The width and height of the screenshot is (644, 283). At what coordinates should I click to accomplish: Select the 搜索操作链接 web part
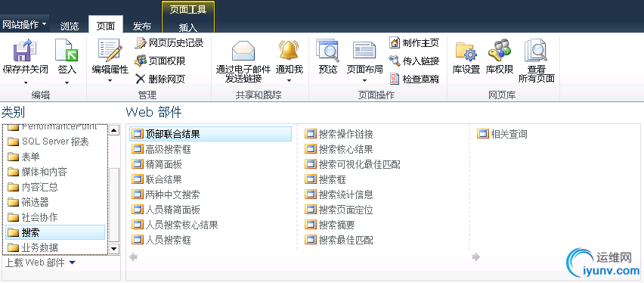click(339, 134)
